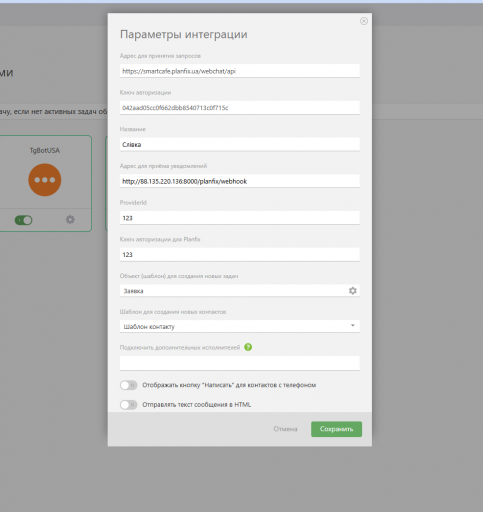This screenshot has width=483, height=512.
Task: Click the Параметры интеграции heading
Action: point(184,35)
